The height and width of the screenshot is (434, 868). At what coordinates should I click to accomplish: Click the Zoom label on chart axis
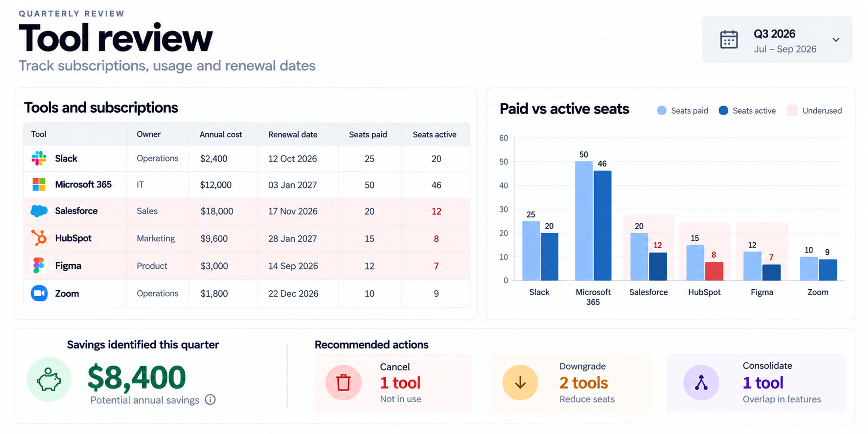pyautogui.click(x=818, y=292)
